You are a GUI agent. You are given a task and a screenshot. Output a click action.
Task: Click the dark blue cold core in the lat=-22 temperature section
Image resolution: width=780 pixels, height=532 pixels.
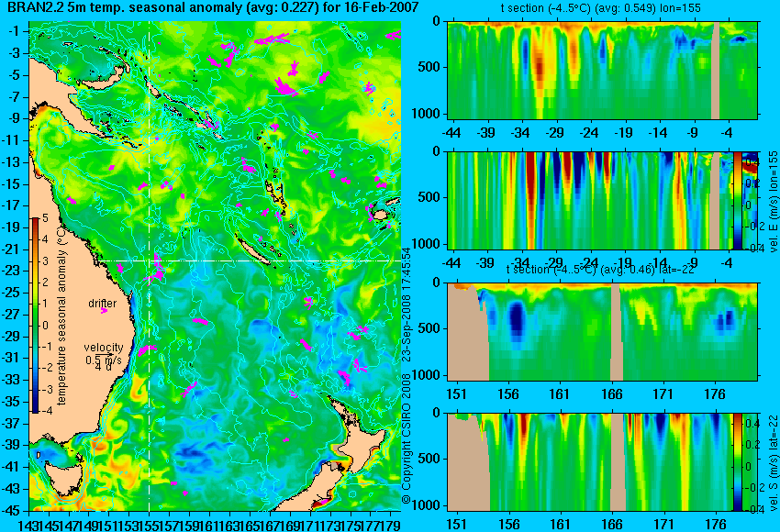(518, 318)
